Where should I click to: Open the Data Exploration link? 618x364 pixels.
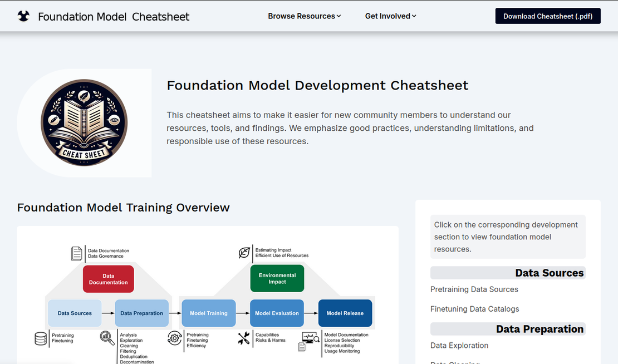pos(459,346)
